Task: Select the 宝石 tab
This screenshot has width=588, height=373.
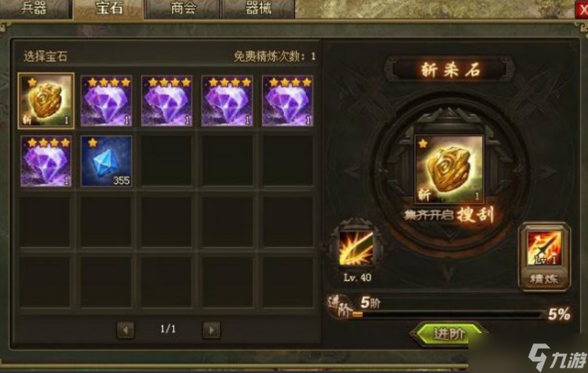Action: [109, 9]
